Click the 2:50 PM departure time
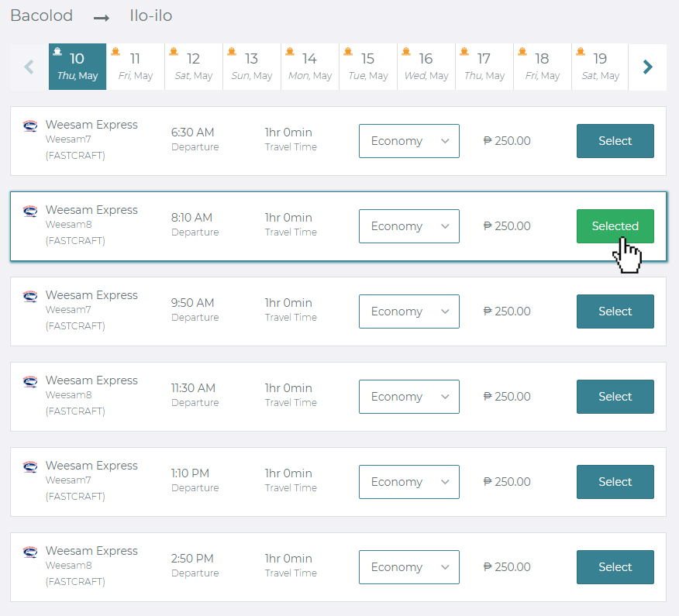This screenshot has height=616, width=679. pos(192,559)
